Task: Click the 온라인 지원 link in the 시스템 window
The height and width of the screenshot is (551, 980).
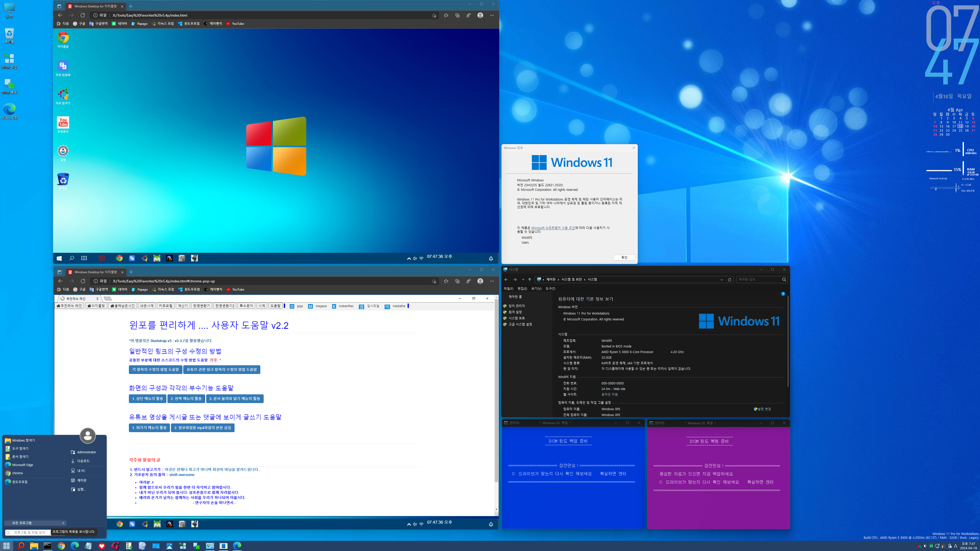Action: (x=609, y=394)
